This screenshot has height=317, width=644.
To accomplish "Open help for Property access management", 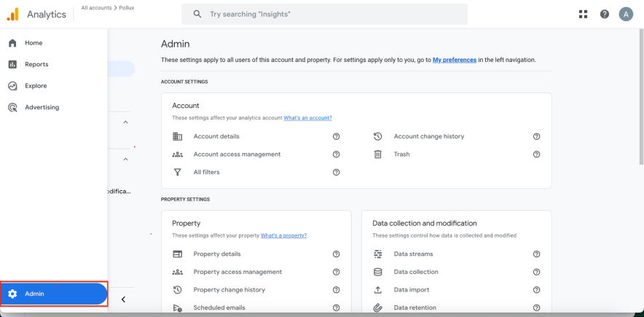I will point(336,272).
